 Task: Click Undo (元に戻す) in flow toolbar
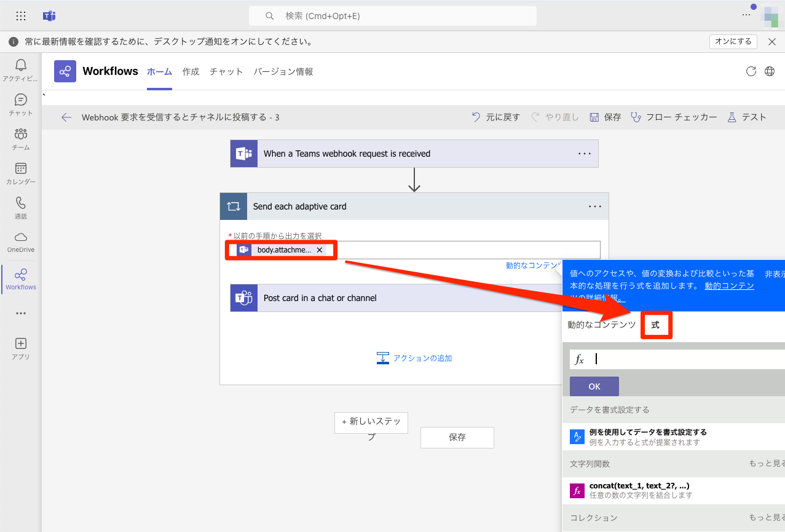coord(495,117)
